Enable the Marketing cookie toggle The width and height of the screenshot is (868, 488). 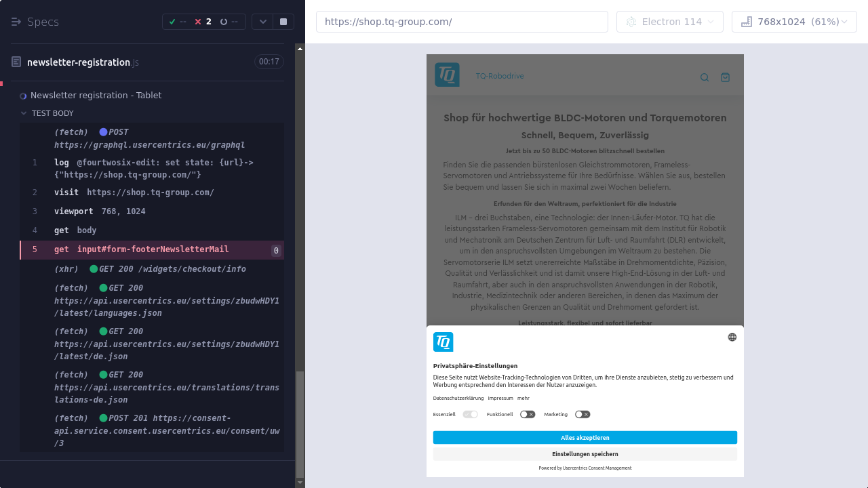coord(582,414)
